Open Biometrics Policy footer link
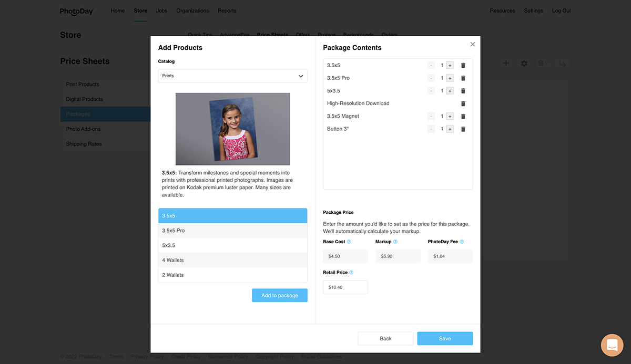The width and height of the screenshot is (631, 364). tap(228, 357)
